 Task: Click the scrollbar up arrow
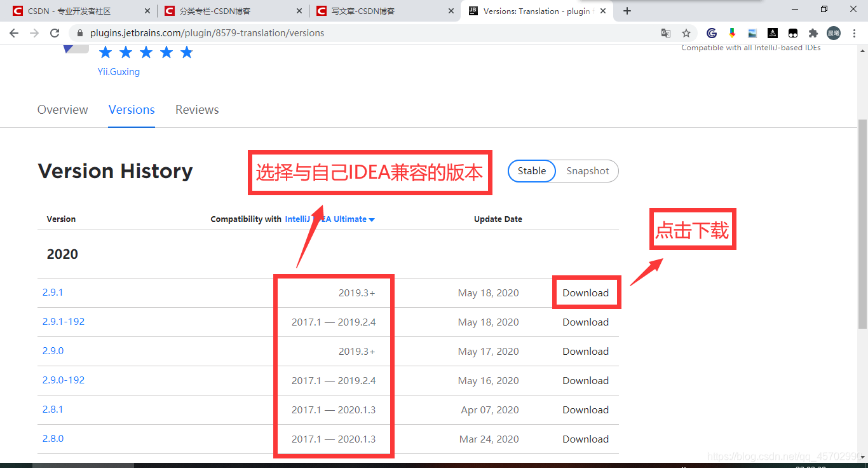click(x=862, y=50)
